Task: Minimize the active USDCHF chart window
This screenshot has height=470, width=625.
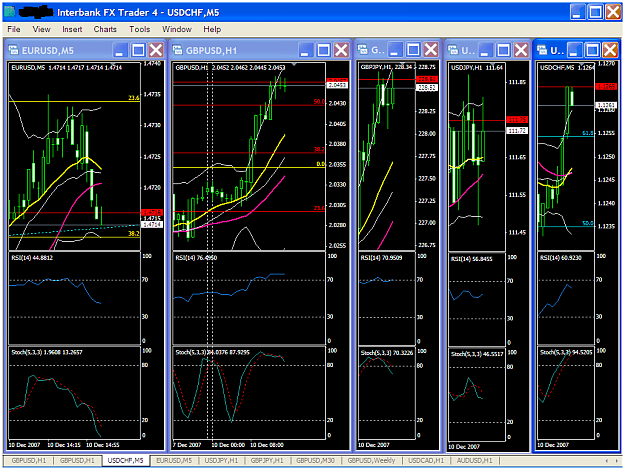Action: click(574, 50)
